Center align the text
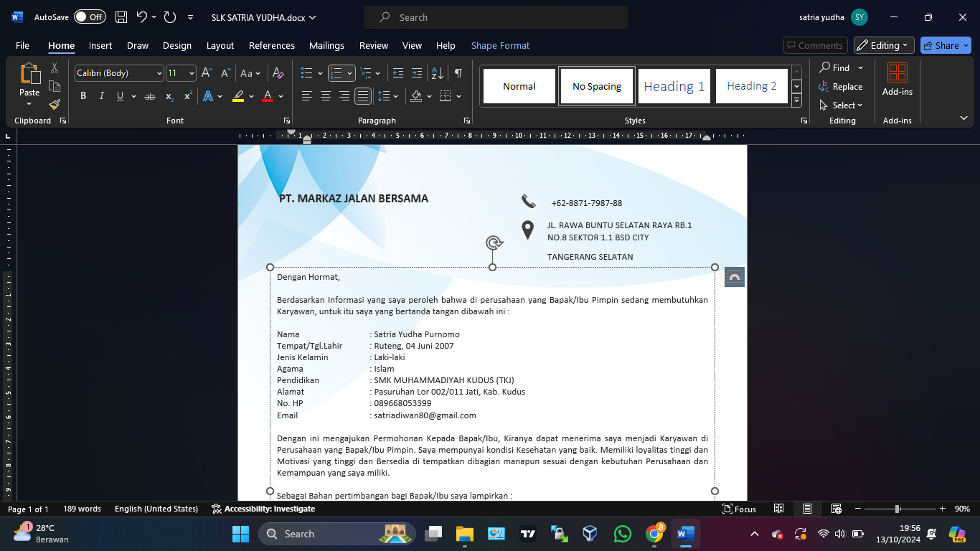The image size is (980, 551). pyautogui.click(x=325, y=96)
